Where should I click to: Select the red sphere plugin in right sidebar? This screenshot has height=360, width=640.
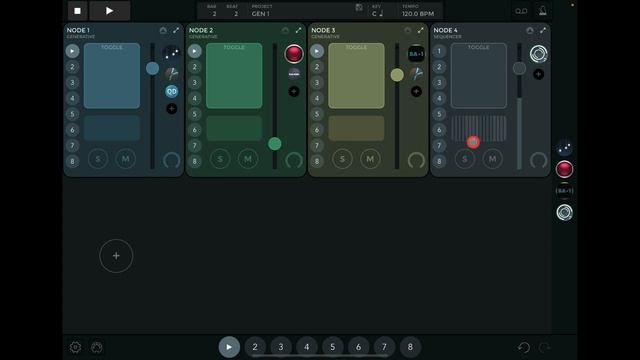564,169
